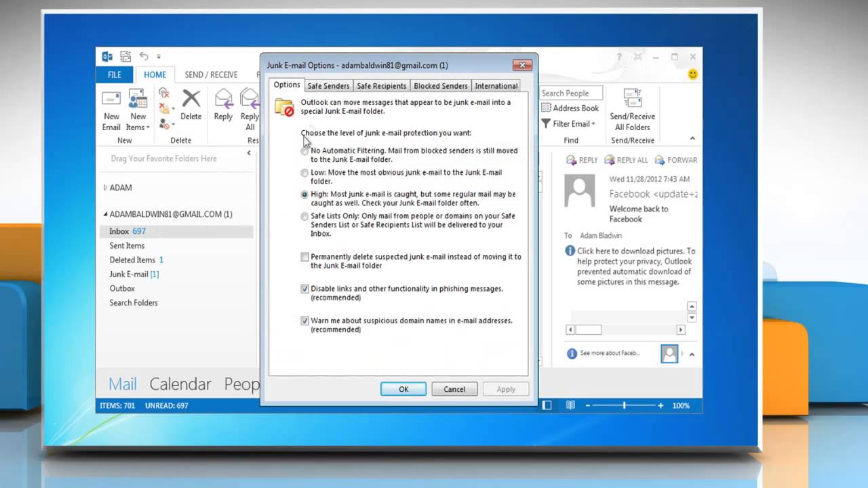Open the Junk dropdown arrow in ribbon

(x=173, y=125)
